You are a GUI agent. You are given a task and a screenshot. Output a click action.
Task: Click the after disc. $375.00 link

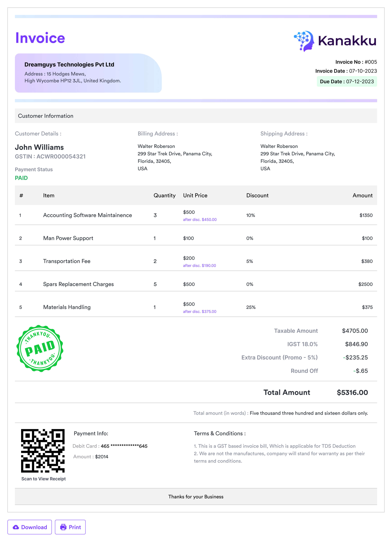tap(200, 311)
